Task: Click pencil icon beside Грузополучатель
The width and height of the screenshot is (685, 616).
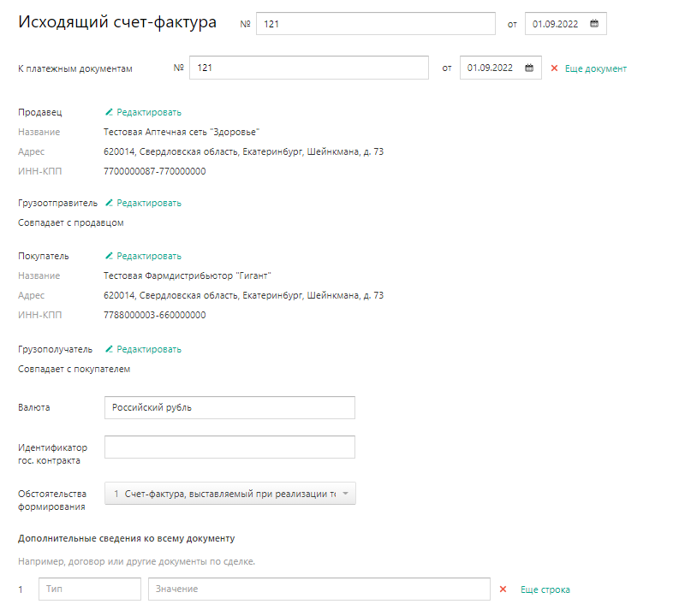Action: (109, 349)
